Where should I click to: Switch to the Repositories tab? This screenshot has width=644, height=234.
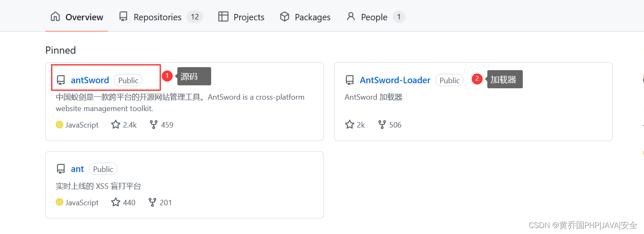(x=160, y=17)
